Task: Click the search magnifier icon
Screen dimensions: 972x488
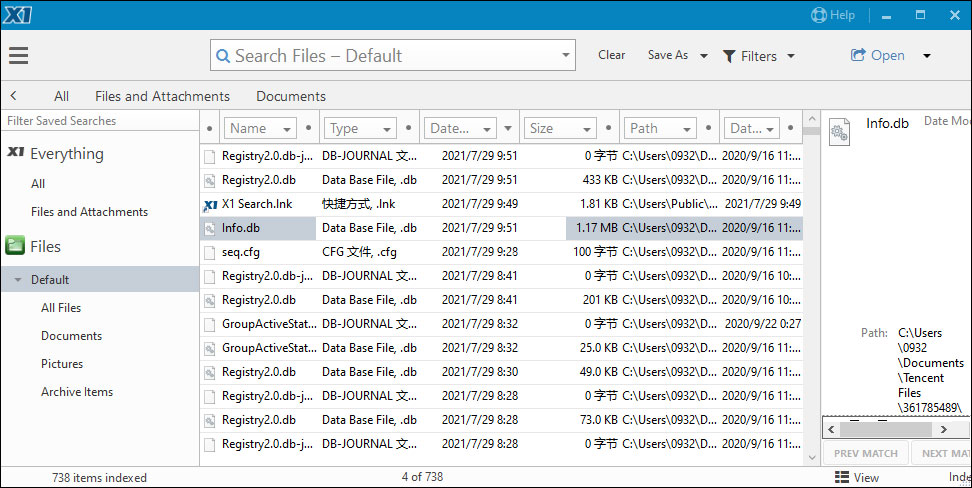Action: coord(223,56)
